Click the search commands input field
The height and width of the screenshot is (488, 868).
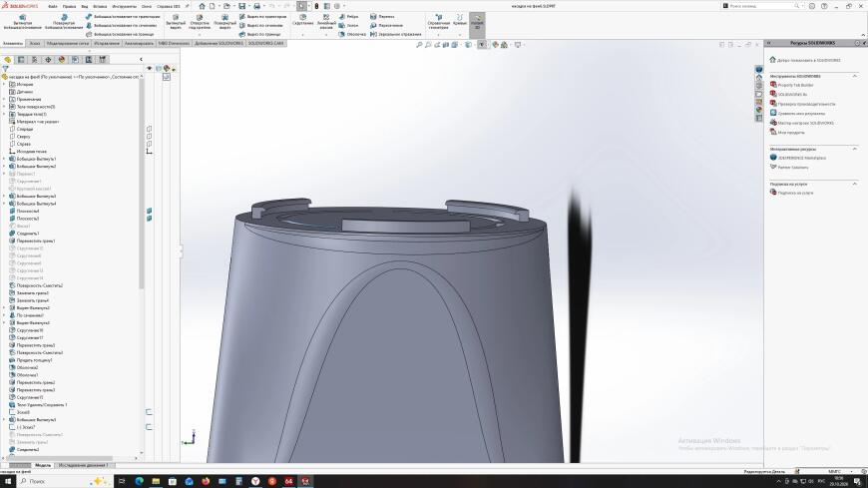coord(761,6)
